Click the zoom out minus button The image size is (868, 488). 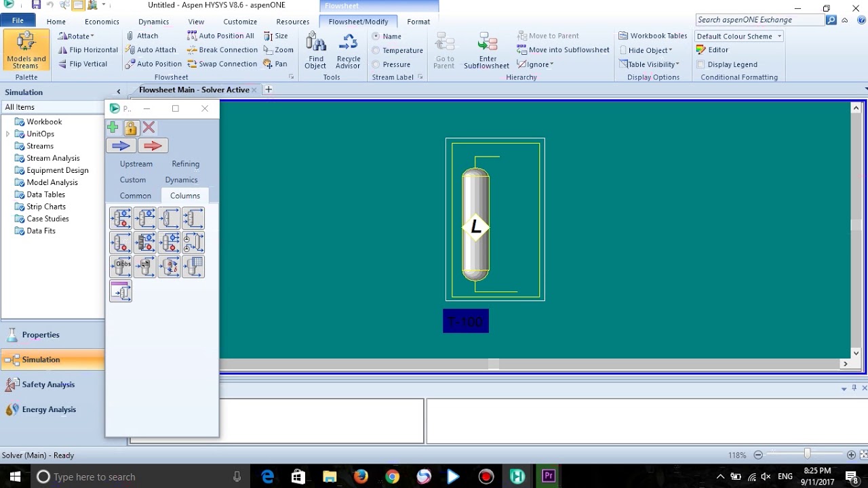click(x=758, y=455)
